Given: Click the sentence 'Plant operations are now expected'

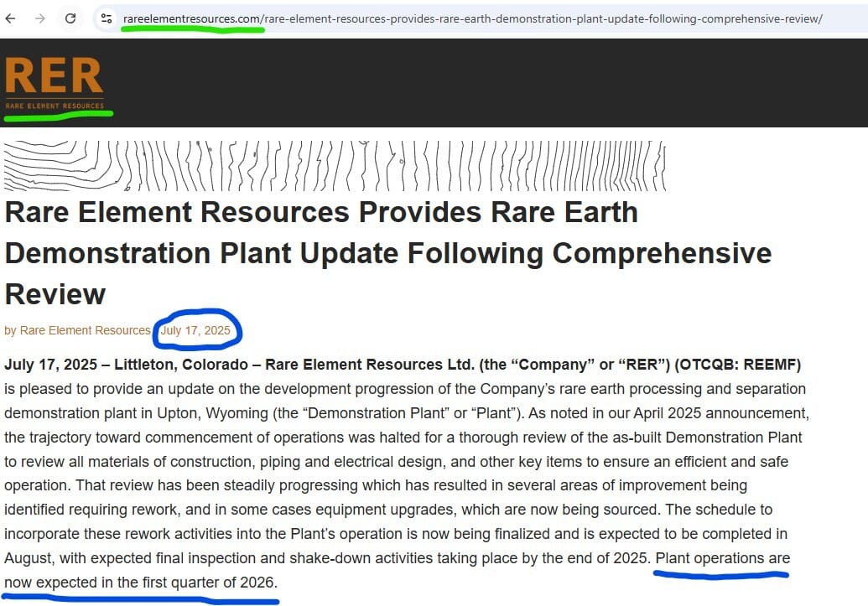Looking at the screenshot, I should 397,570.
